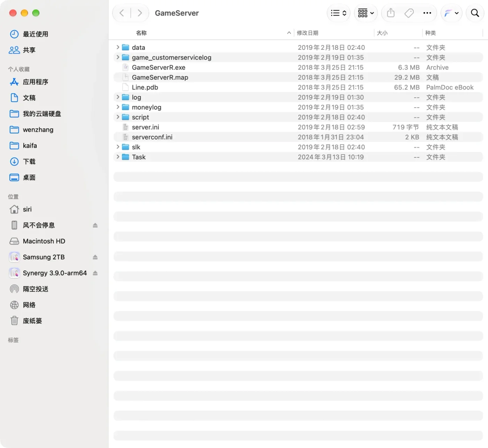Sort by the 修改日期 column header
Viewport: 488px width, 448px height.
pyautogui.click(x=307, y=33)
